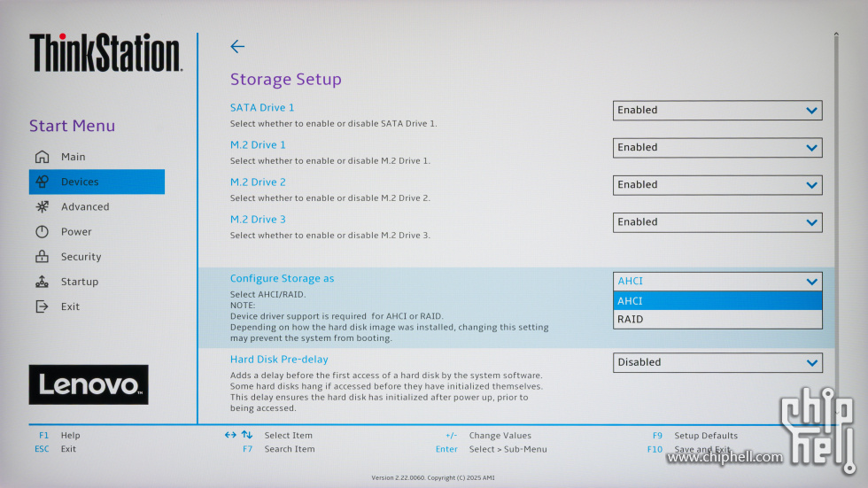Viewport: 868px width, 488px height.
Task: Click the Power icon in sidebar
Action: click(x=43, y=231)
